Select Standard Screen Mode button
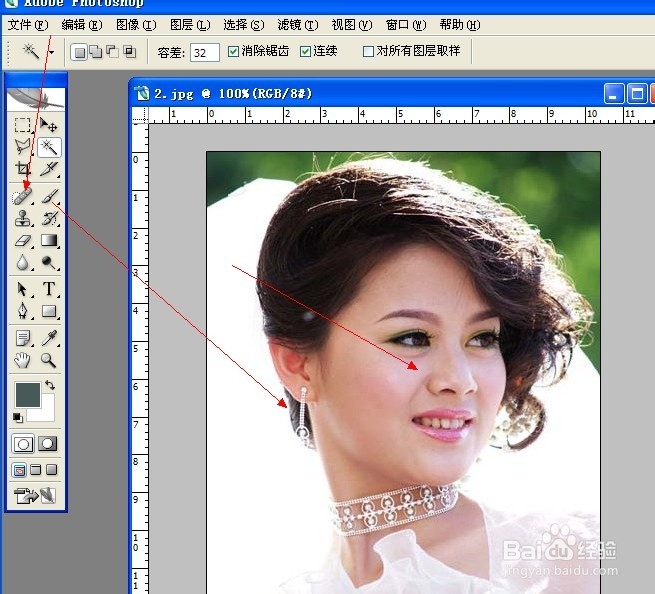This screenshot has width=655, height=594. tap(19, 470)
